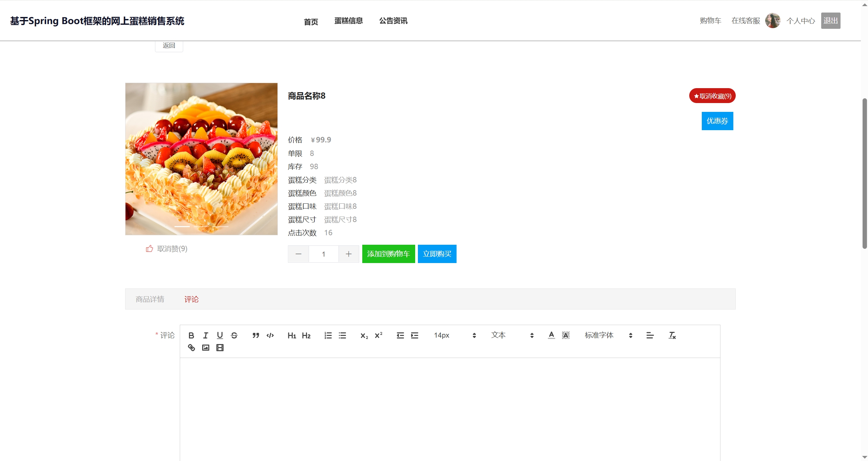Insert a code block in the editor
Viewport: 868px width, 461px height.
[x=270, y=335]
